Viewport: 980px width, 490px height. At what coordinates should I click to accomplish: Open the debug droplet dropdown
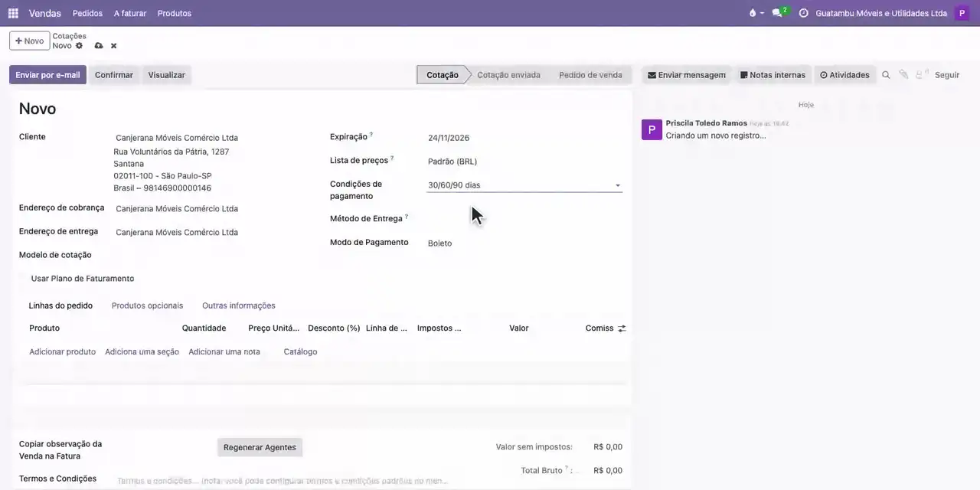click(756, 13)
